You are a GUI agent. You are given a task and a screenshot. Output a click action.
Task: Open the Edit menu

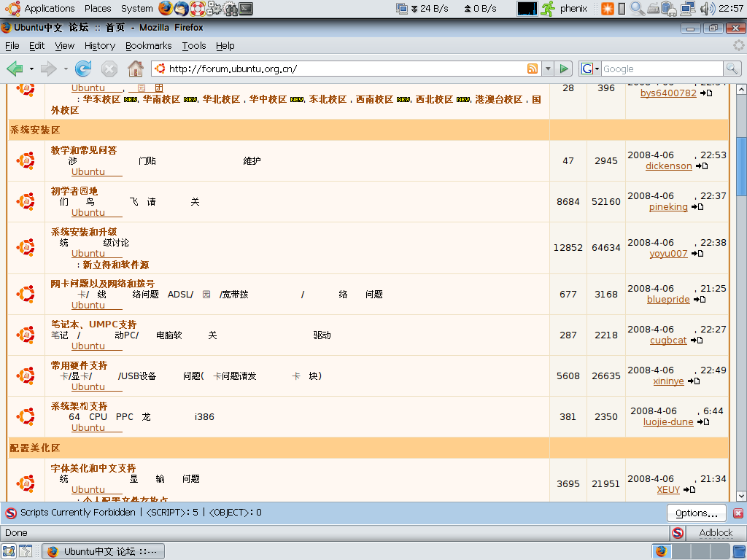(36, 46)
